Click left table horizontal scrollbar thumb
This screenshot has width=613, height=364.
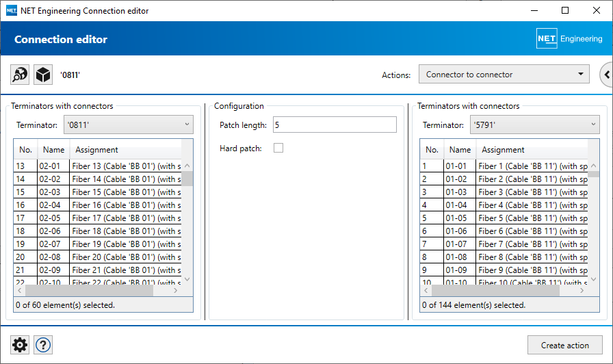tap(89, 291)
